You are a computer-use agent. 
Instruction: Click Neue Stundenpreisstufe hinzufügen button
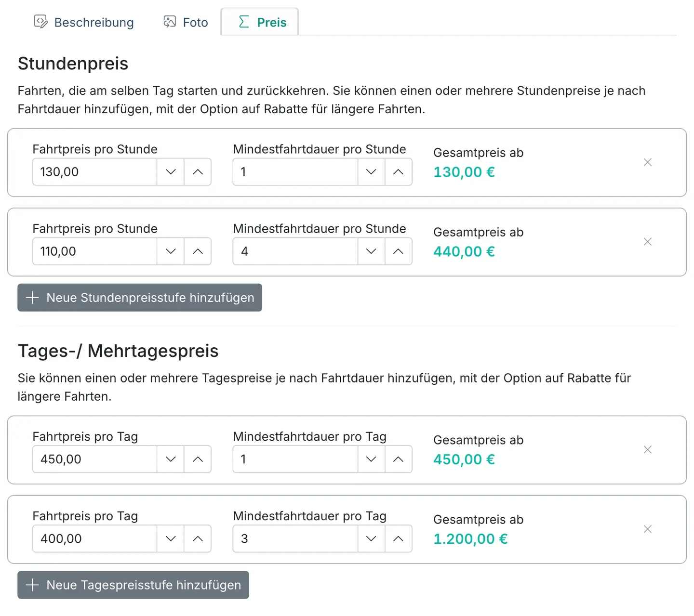tap(140, 298)
